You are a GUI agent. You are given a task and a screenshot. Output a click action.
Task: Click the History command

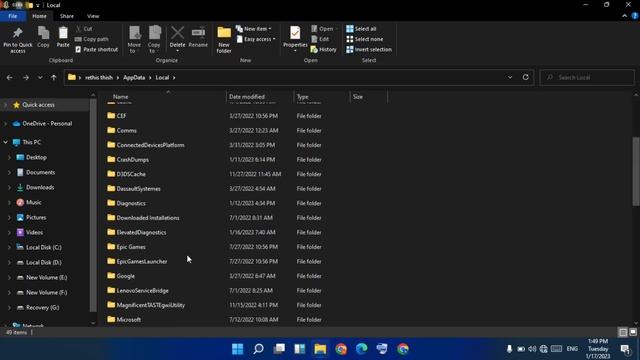click(324, 49)
